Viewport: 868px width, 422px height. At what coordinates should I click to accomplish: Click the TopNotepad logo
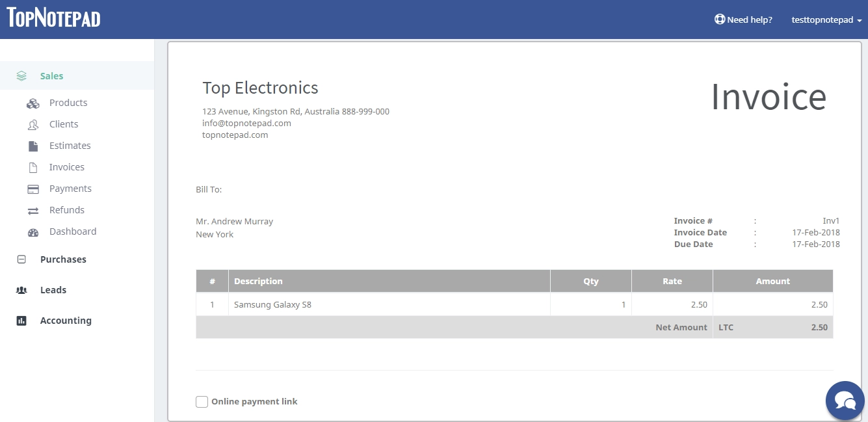(53, 18)
